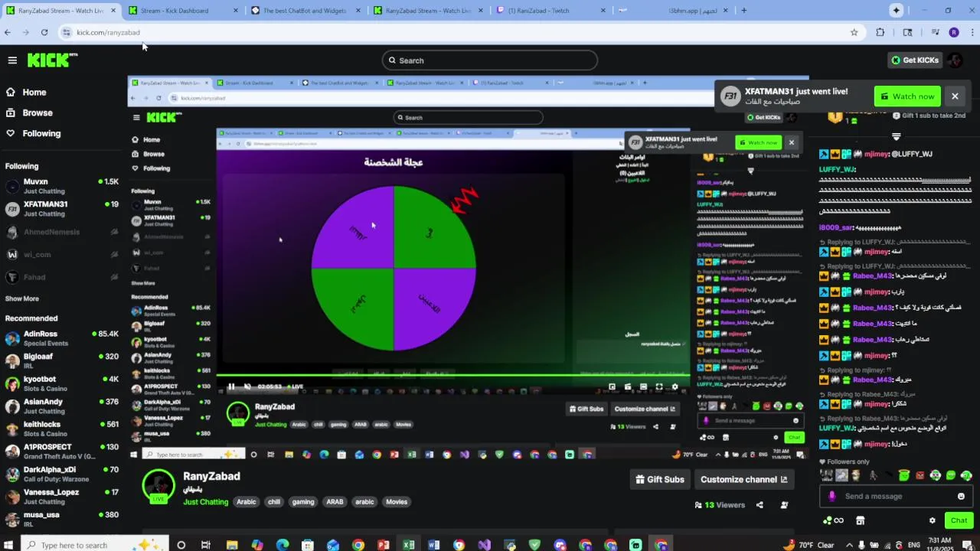Open Customize channel below the stream

point(743,480)
